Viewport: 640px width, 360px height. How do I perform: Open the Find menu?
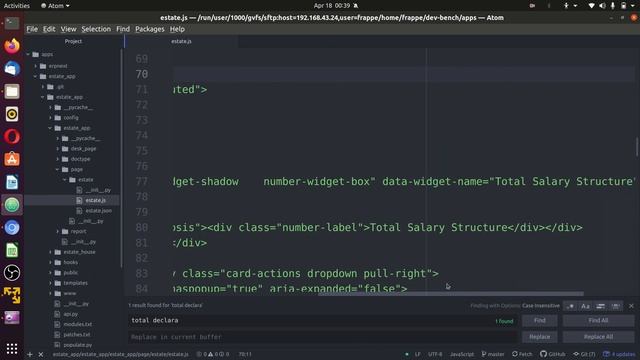pyautogui.click(x=123, y=29)
